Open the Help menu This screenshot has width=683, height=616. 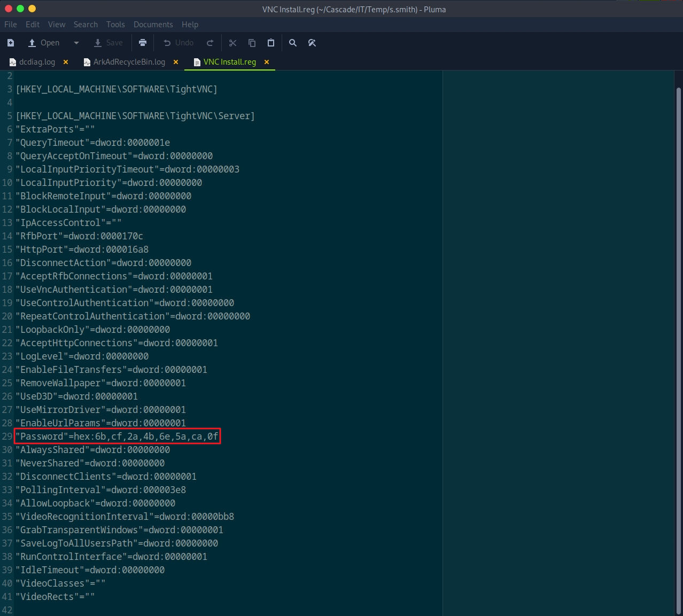tap(190, 25)
